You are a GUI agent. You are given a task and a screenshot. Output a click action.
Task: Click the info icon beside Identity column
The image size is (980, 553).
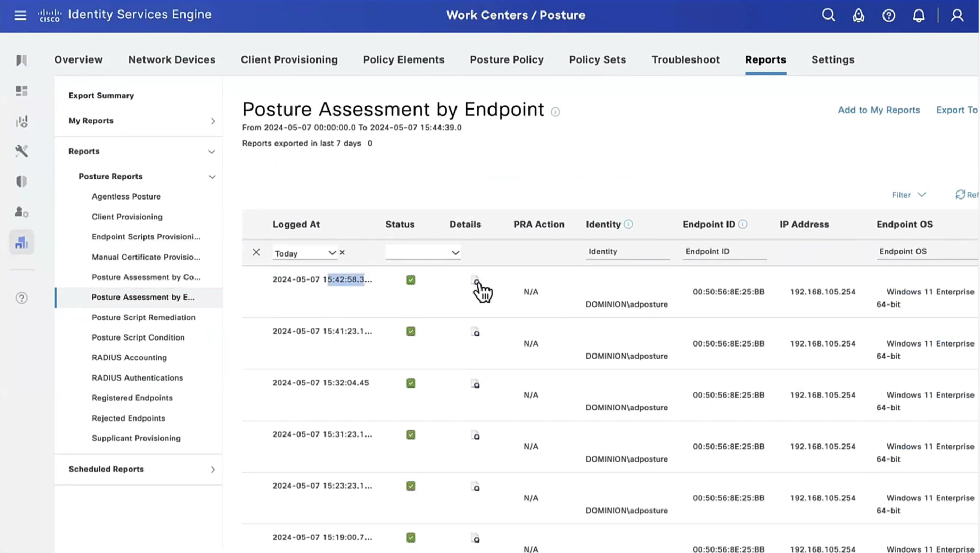click(628, 224)
